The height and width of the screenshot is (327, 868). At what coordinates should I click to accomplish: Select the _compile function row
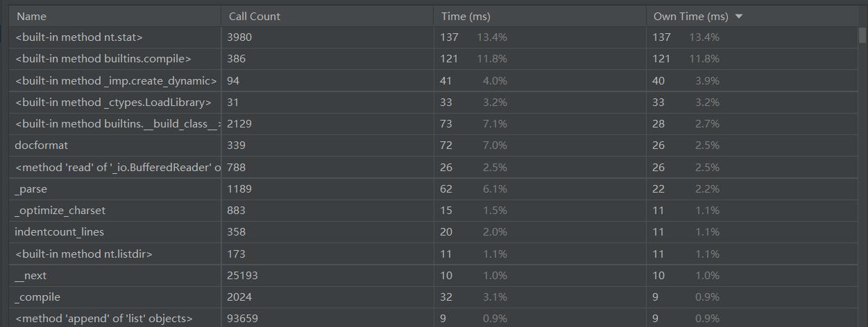(37, 297)
